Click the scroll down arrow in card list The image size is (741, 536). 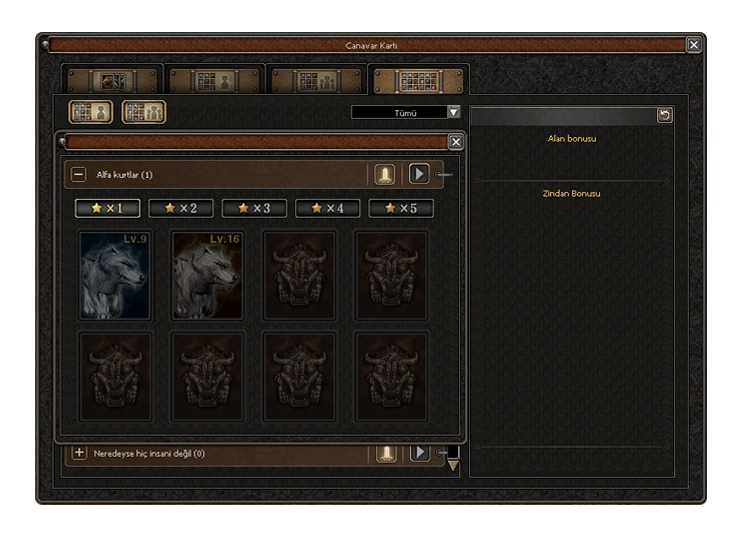click(453, 467)
